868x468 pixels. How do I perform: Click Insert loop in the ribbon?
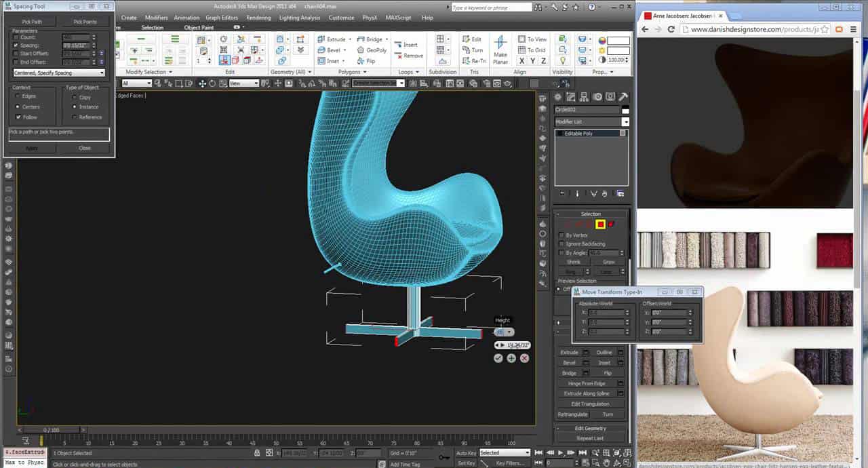tap(406, 45)
